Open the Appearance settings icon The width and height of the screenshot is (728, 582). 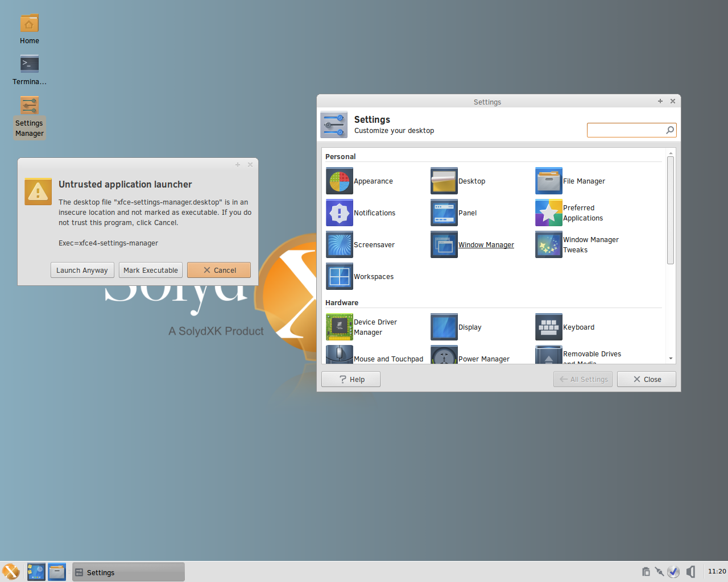[x=340, y=181]
